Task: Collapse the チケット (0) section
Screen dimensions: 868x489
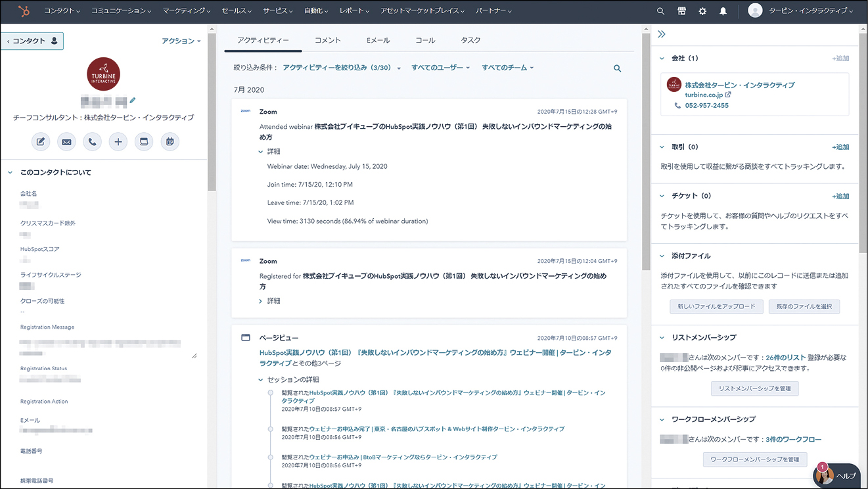Action: 662,196
